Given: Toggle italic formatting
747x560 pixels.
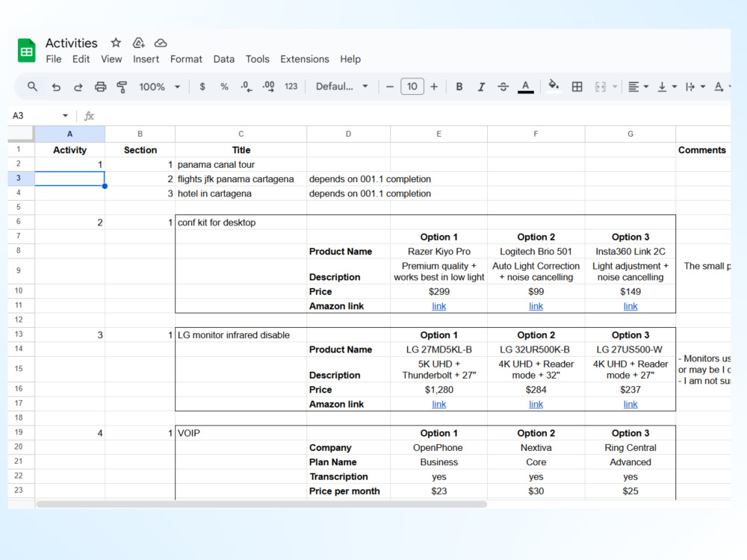Looking at the screenshot, I should (x=481, y=87).
